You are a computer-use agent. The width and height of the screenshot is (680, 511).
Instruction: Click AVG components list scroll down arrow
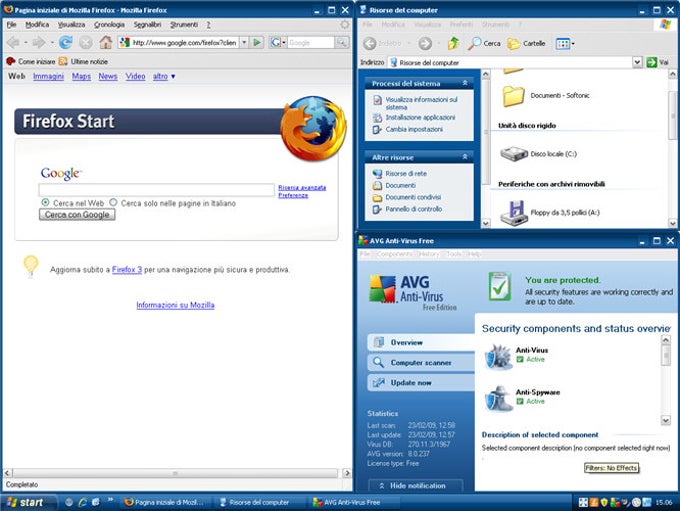[666, 419]
